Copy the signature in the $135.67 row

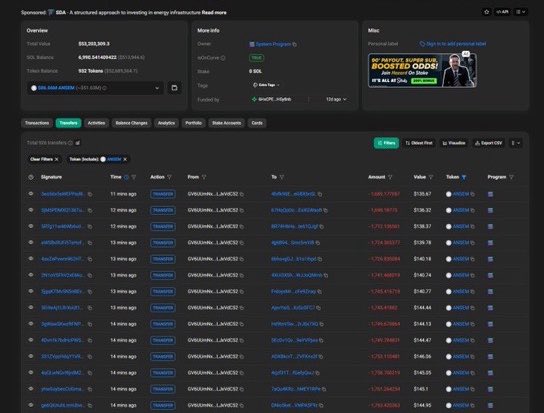(90, 194)
